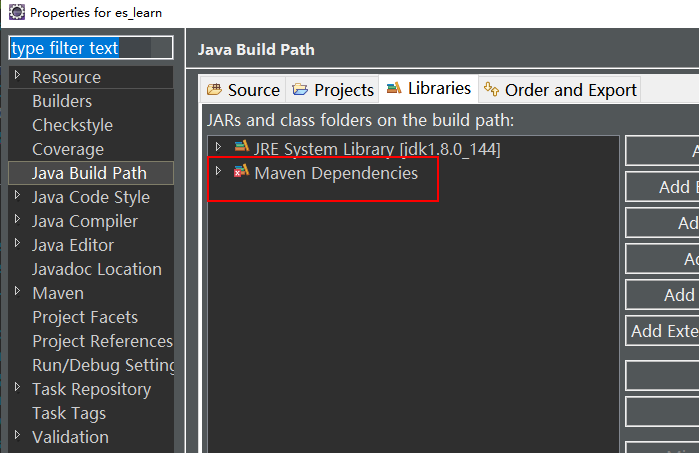Click the Source tab package icon
699x453 pixels.
coord(214,90)
